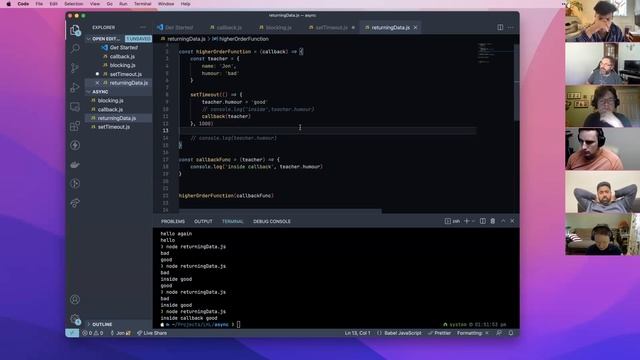Image resolution: width=640 pixels, height=360 pixels.
Task: Open the Search view in the activity bar
Action: point(75,49)
